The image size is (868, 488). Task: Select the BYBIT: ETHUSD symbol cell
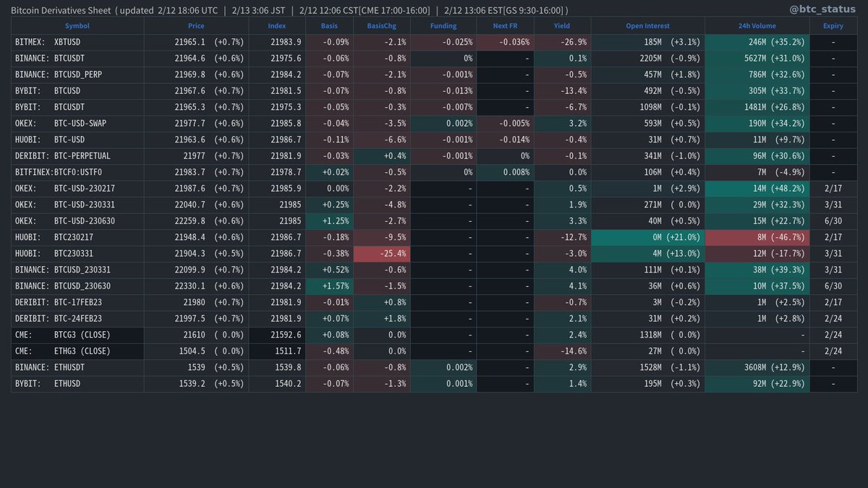pyautogui.click(x=77, y=384)
